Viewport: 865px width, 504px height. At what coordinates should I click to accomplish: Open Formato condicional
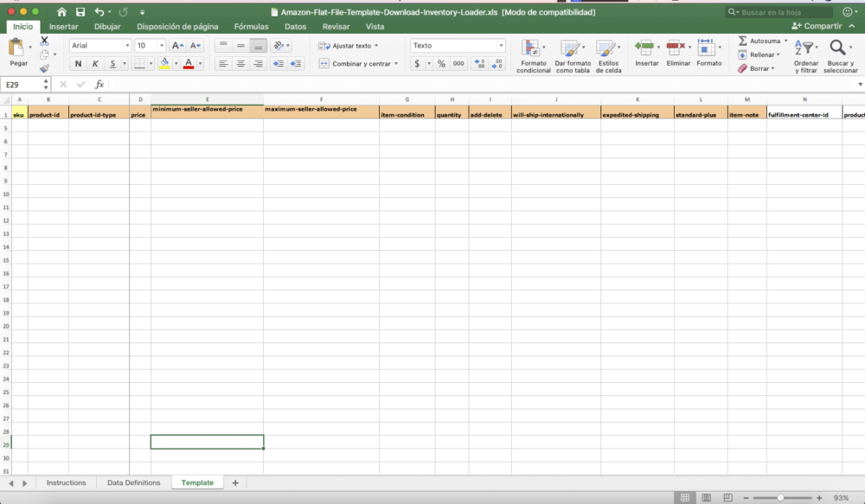point(533,55)
